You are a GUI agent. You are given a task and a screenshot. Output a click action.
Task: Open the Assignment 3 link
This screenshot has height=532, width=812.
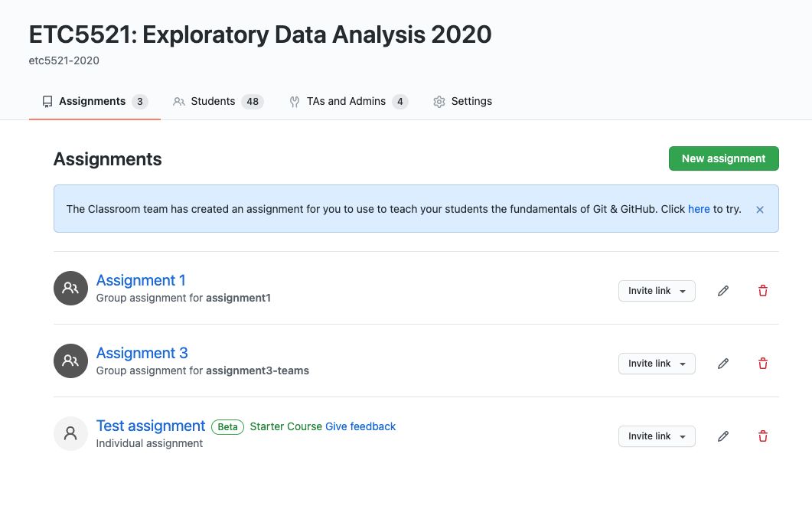[x=142, y=353]
